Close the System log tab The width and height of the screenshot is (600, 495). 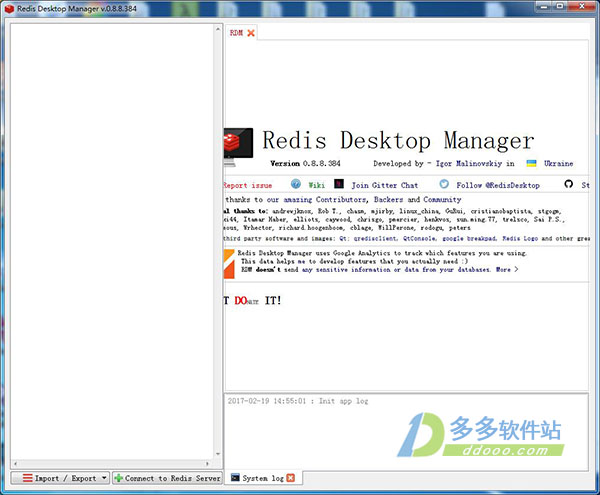point(291,478)
